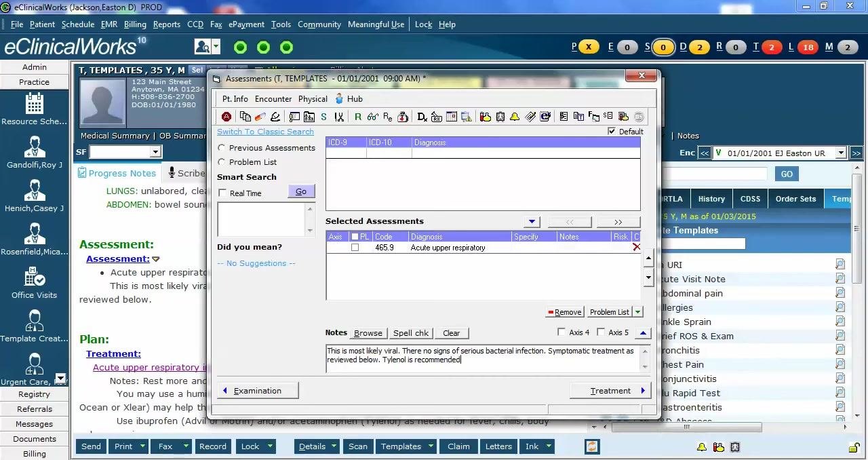Image resolution: width=868 pixels, height=460 pixels.
Task: Open the Billing menu
Action: click(135, 24)
